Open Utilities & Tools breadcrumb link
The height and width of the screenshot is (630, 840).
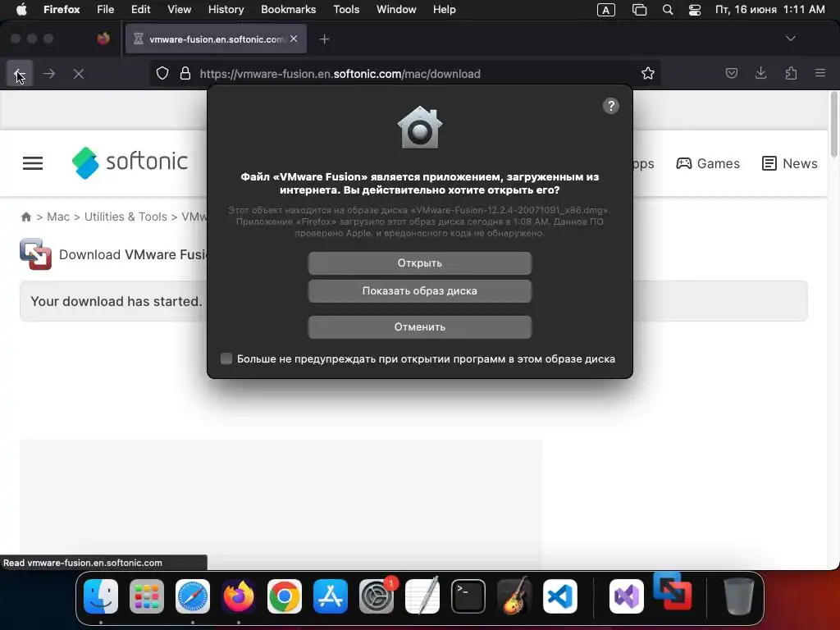click(x=126, y=217)
